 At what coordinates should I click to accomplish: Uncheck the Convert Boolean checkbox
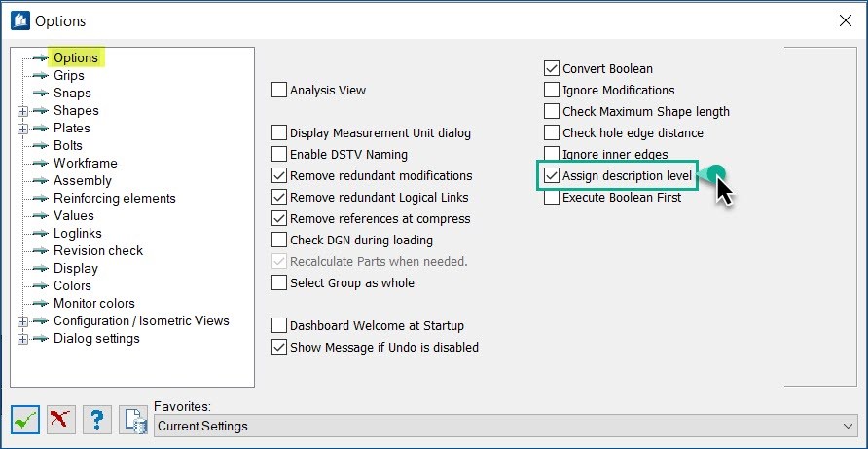pyautogui.click(x=552, y=69)
